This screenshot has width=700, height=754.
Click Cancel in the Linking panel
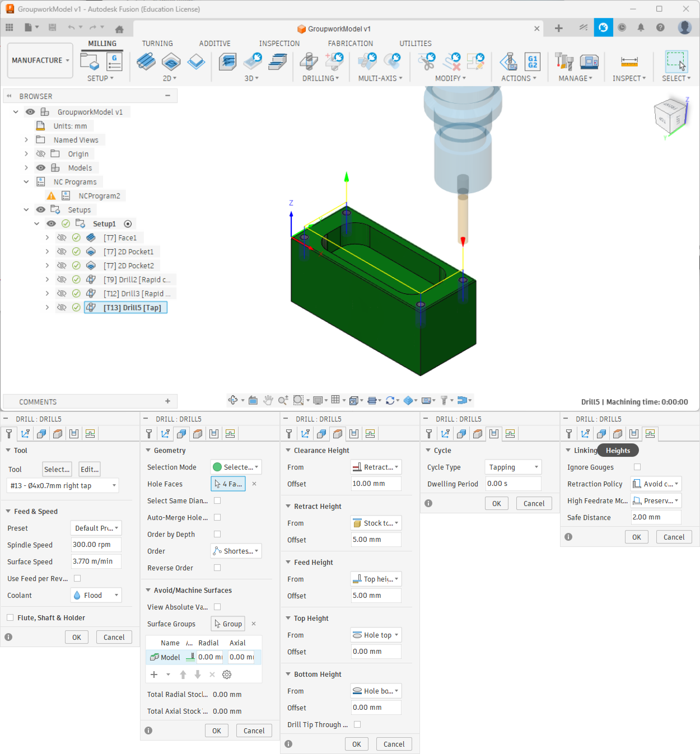(x=674, y=537)
